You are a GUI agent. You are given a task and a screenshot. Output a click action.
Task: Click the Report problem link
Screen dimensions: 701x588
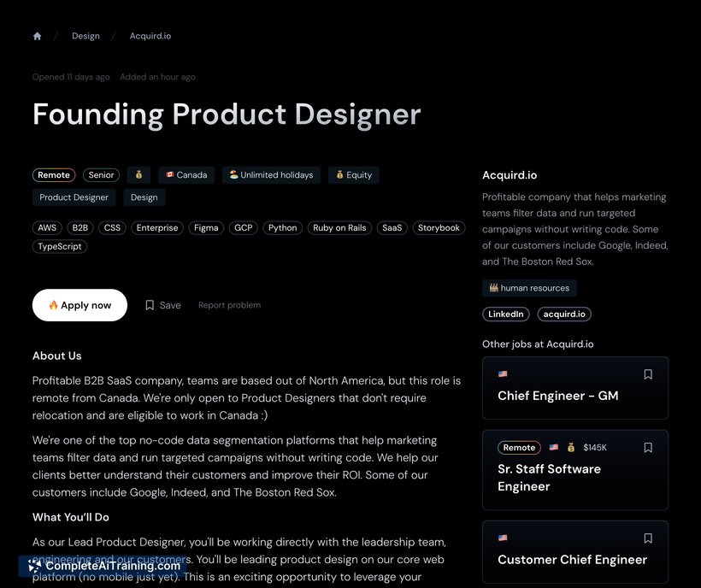[229, 305]
